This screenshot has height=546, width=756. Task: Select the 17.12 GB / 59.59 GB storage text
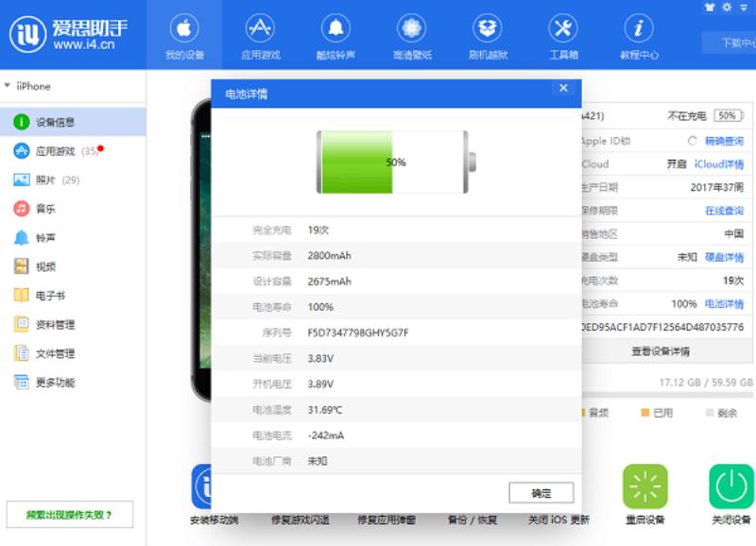click(x=706, y=383)
